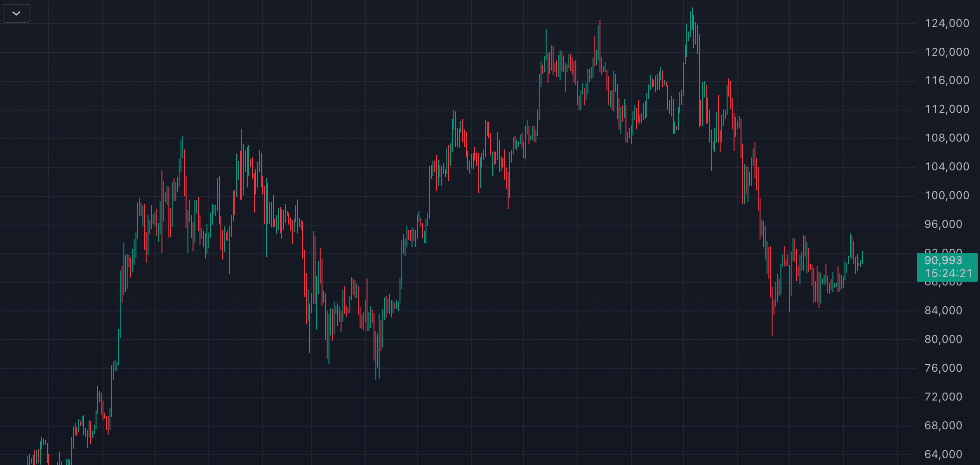The image size is (980, 465).
Task: Select the 120,000 price scale label
Action: tap(947, 52)
